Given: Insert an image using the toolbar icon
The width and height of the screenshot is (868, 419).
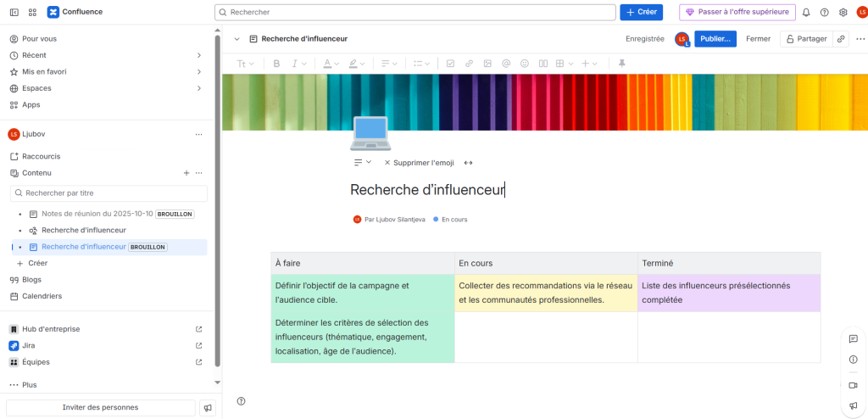Looking at the screenshot, I should [487, 64].
